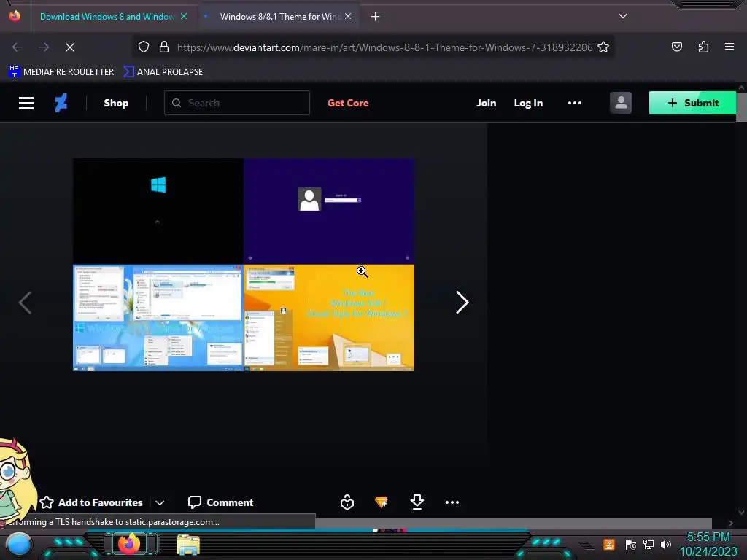Focus the DeviantArt search field

click(x=237, y=103)
